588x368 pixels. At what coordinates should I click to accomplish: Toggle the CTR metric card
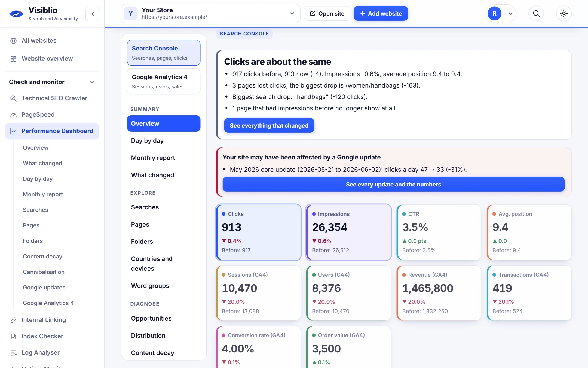pyautogui.click(x=439, y=232)
